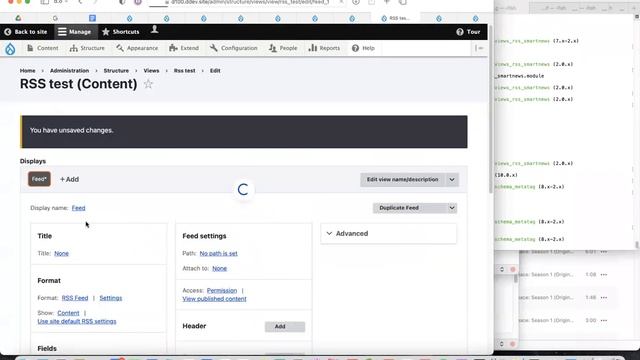Open format Settings link
The width and height of the screenshot is (640, 360).
[x=111, y=298]
